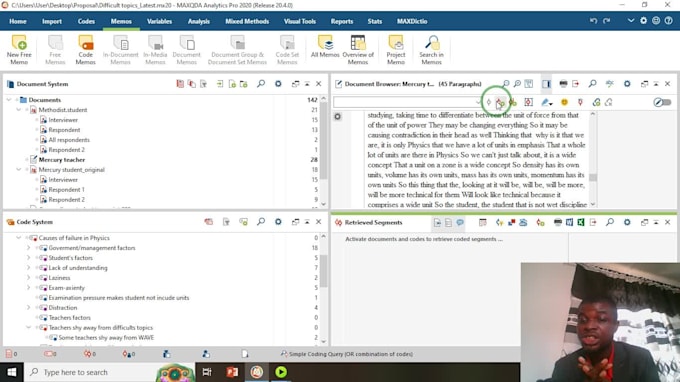Open the Mixed Methods tab
Viewport: 680px width, 382px height.
coord(247,21)
